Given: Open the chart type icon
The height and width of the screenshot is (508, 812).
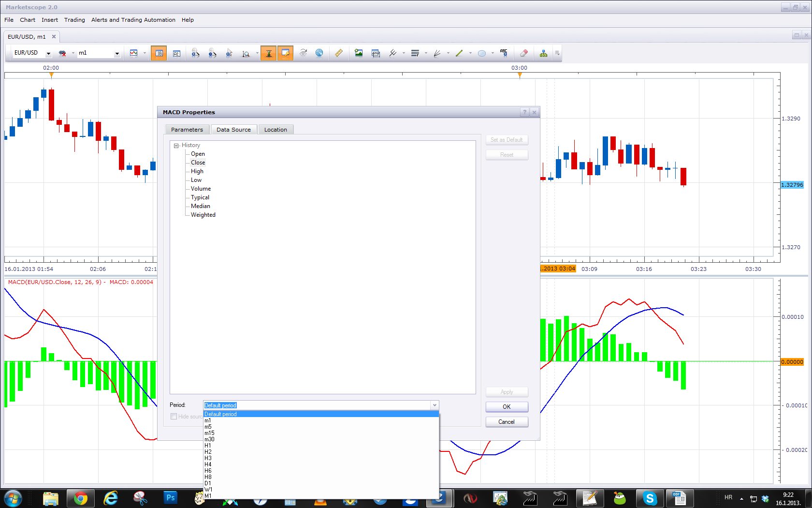Looking at the screenshot, I should tap(134, 53).
